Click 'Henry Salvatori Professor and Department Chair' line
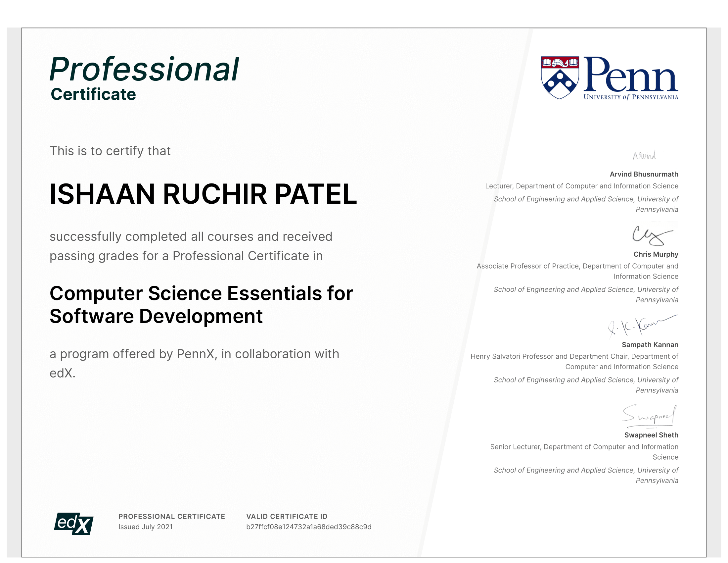The image size is (728, 563). click(x=574, y=356)
